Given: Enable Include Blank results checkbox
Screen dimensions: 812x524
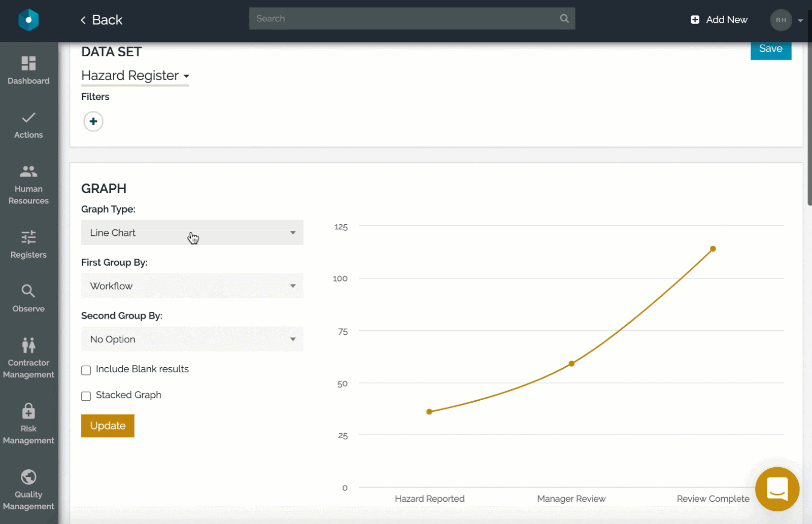Looking at the screenshot, I should (x=86, y=370).
